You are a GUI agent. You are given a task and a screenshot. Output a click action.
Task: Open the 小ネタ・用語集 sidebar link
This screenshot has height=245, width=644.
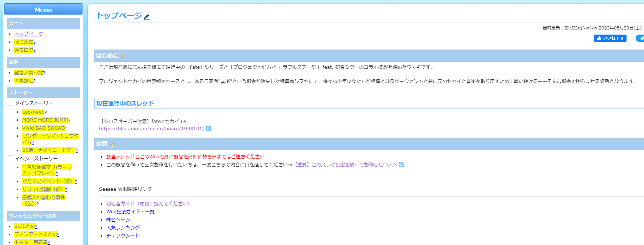[x=31, y=242]
